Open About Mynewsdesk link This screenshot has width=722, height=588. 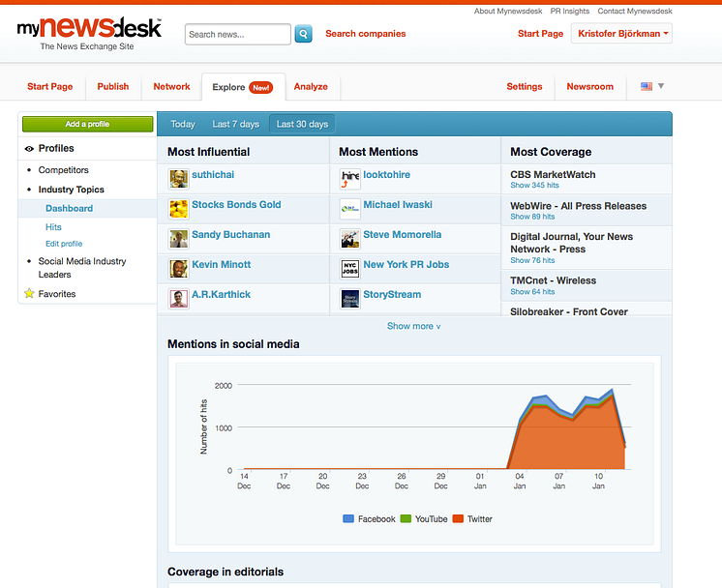pyautogui.click(x=508, y=11)
